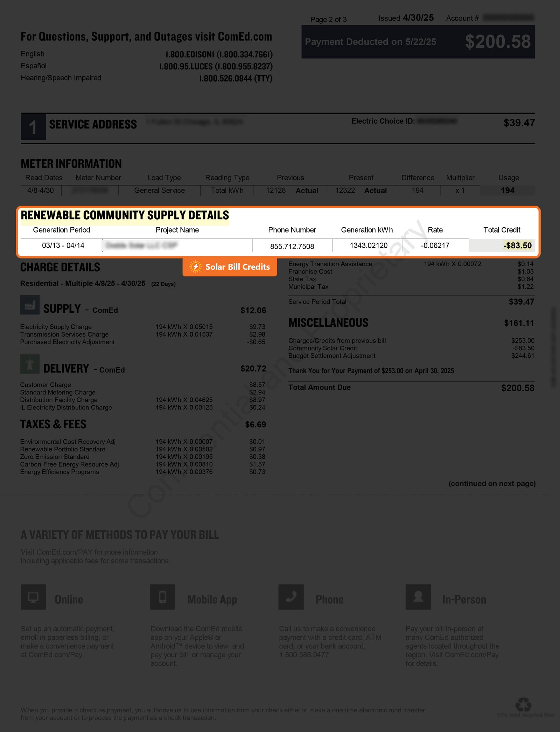Click the Supply factory icon
560x732 pixels.
(x=30, y=305)
